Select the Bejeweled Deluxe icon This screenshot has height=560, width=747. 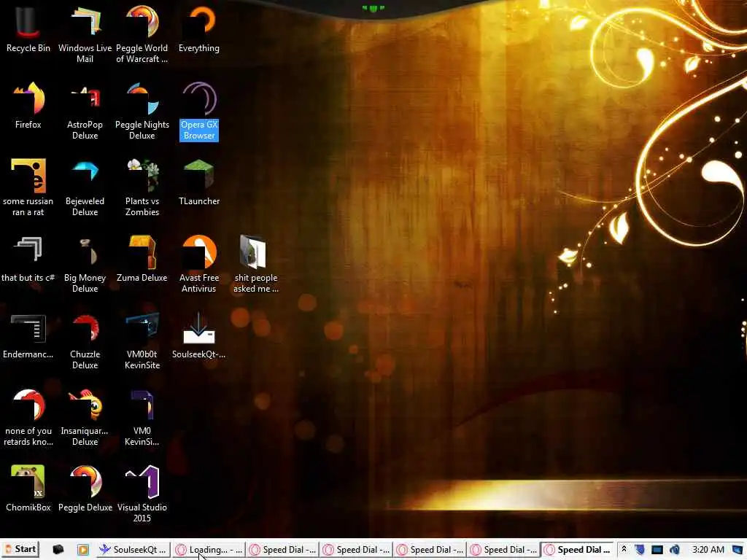coord(85,187)
